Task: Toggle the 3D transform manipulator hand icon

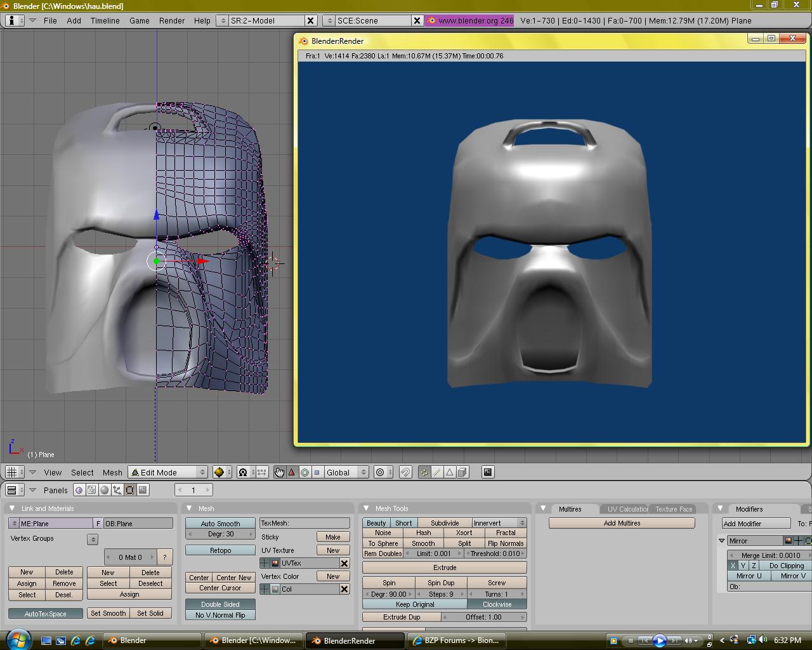Action: 279,472
